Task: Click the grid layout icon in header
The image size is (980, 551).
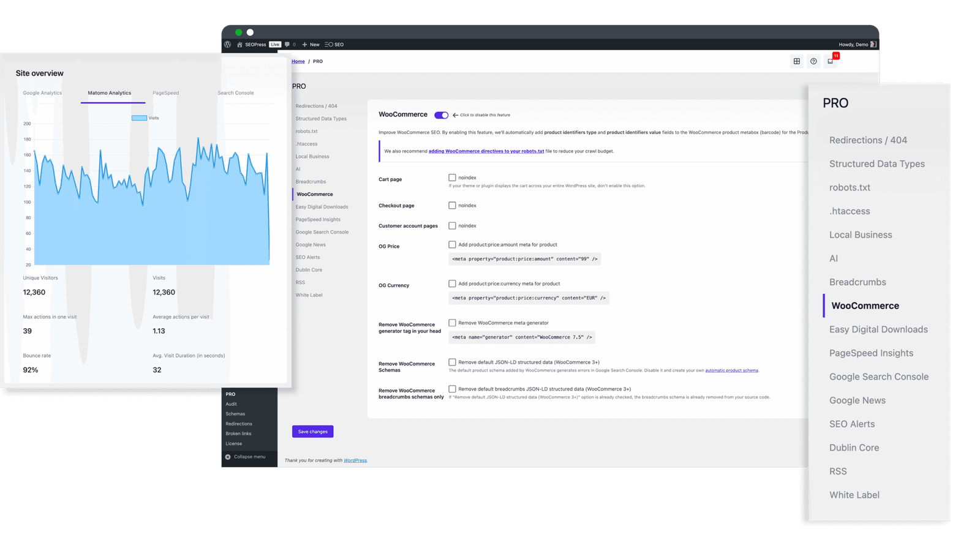Action: [797, 61]
